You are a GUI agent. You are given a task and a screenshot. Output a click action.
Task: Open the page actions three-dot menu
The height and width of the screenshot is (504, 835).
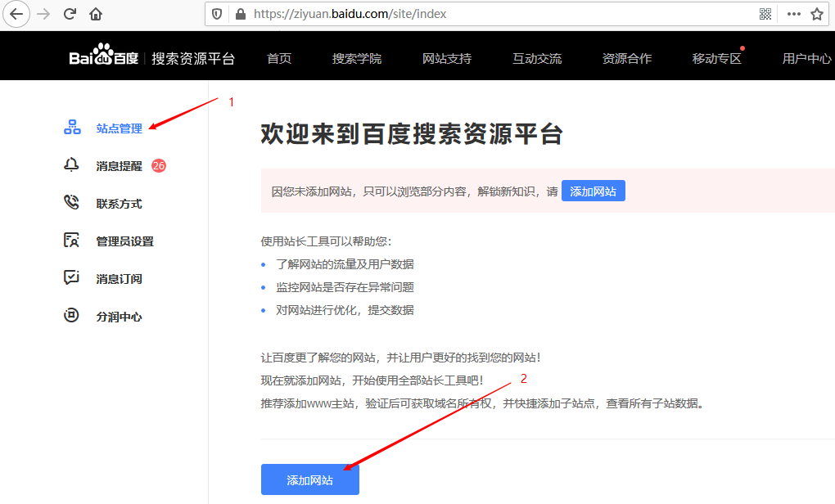[793, 14]
